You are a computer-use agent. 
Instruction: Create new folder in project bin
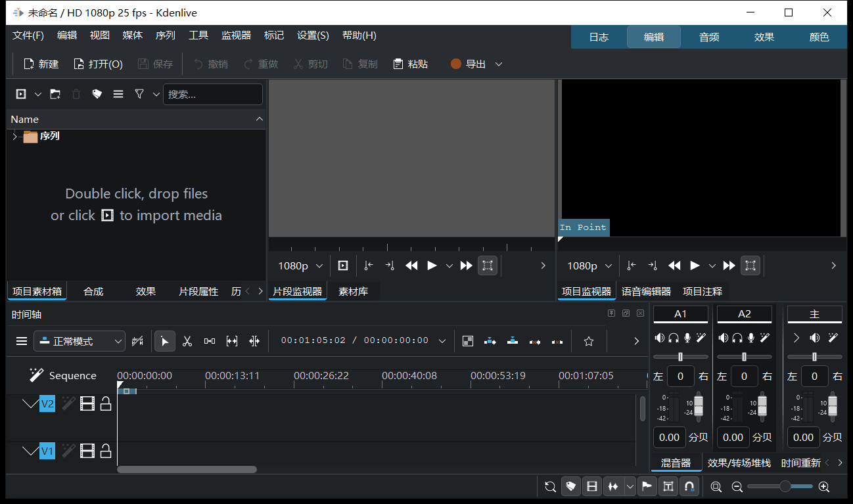tap(55, 94)
